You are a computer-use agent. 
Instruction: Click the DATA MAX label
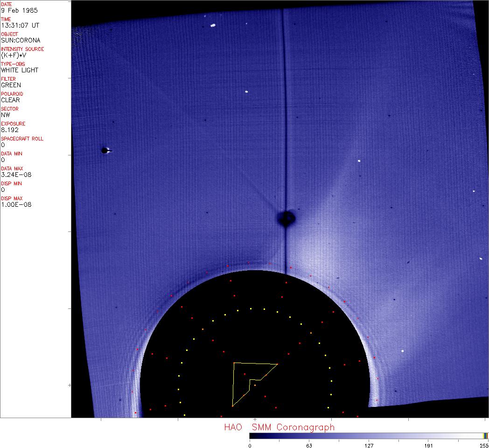click(x=12, y=169)
